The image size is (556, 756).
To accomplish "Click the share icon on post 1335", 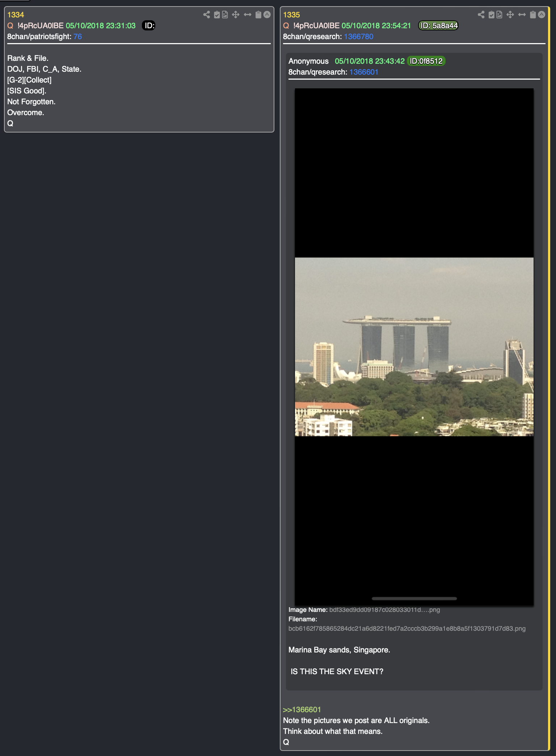I will (x=481, y=14).
